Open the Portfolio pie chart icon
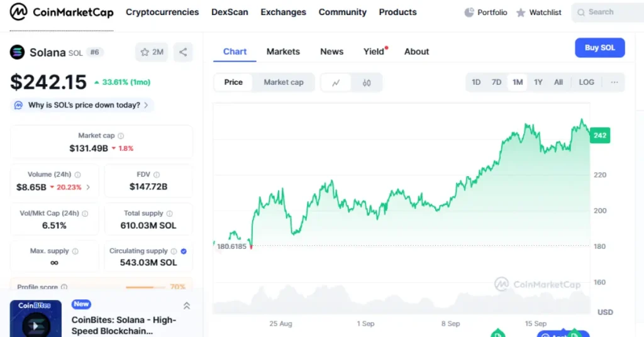 [x=469, y=12]
